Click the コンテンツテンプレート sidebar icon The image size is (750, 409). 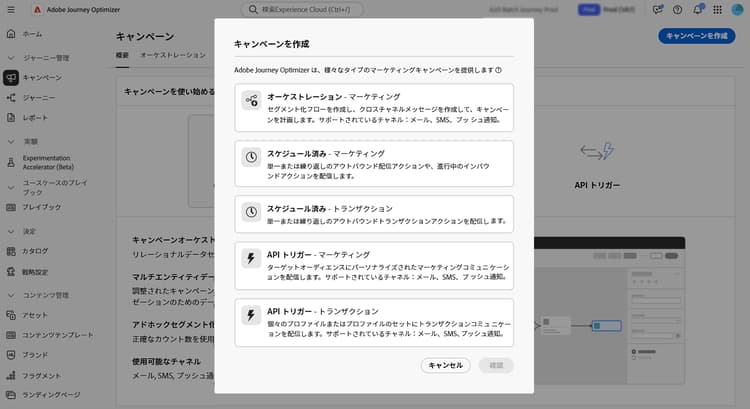coord(11,335)
